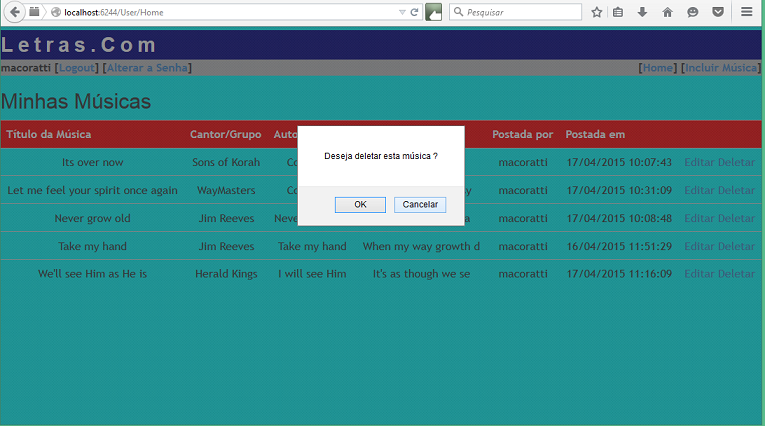Go to the Home navigation link
This screenshot has height=426, width=765.
point(657,68)
